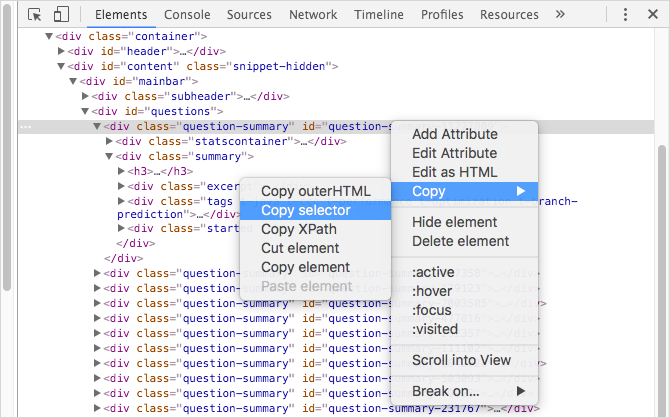Switch to the Resources tab
The image size is (670, 418).
click(509, 15)
